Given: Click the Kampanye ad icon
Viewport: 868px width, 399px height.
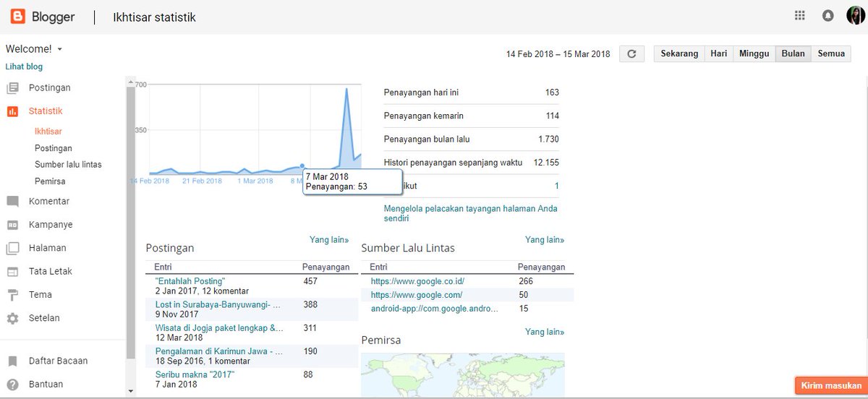Looking at the screenshot, I should click(x=12, y=225).
